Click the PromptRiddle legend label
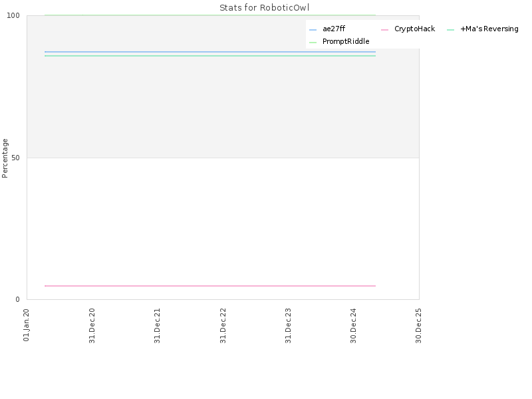Screen dimensions: 532x399 click(x=346, y=41)
